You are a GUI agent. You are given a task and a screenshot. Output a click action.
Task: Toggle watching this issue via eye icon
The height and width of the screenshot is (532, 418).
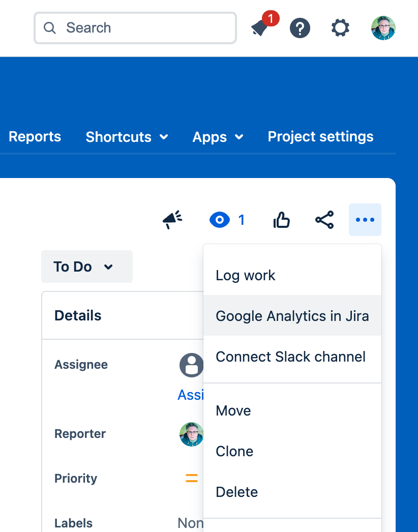[x=220, y=220]
